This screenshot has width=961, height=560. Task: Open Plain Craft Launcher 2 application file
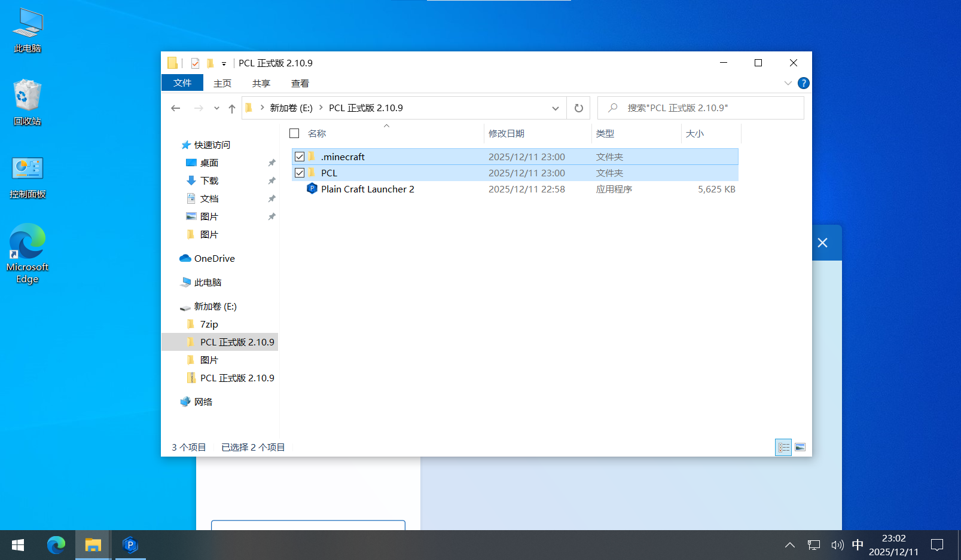367,189
